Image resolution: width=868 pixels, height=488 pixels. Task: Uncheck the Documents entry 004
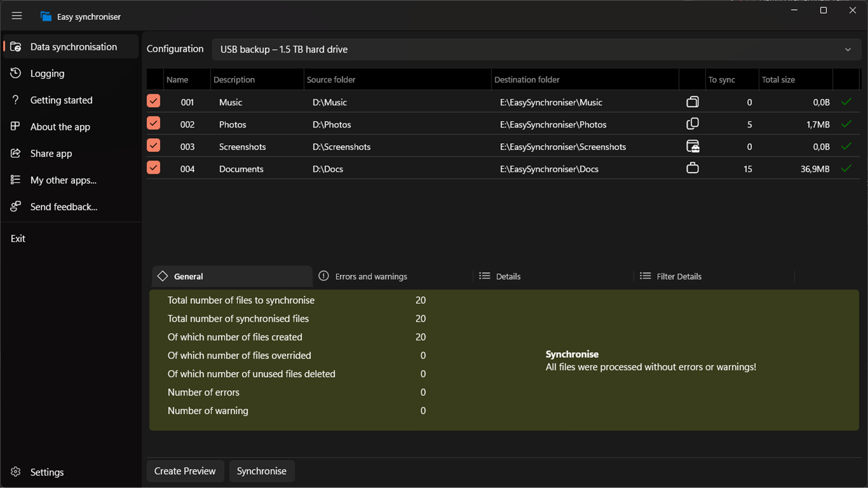[153, 167]
